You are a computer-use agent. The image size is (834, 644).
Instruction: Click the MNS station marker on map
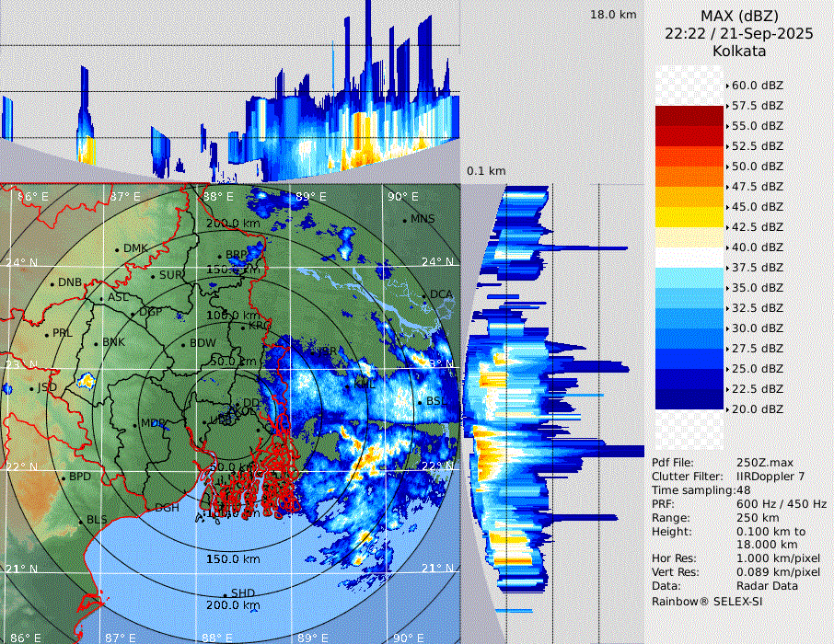(x=405, y=220)
